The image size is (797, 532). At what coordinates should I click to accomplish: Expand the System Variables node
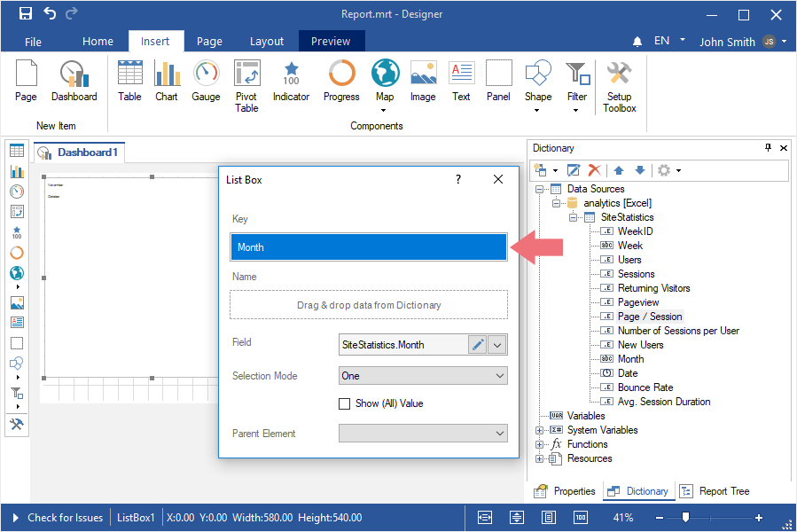[x=540, y=430]
